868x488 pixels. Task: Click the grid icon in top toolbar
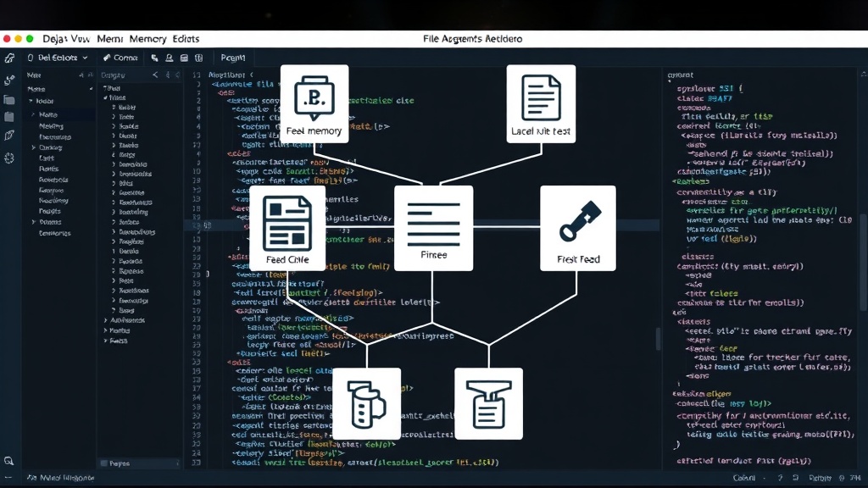coord(198,58)
